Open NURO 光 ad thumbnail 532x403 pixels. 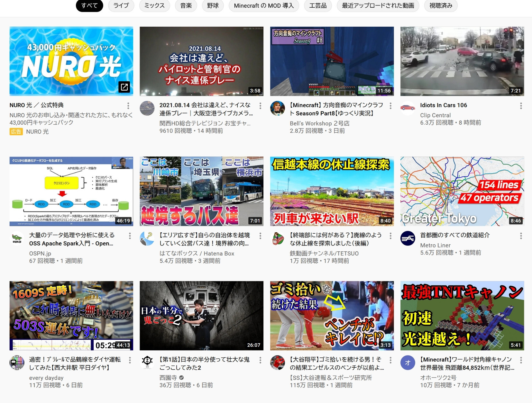tap(71, 61)
